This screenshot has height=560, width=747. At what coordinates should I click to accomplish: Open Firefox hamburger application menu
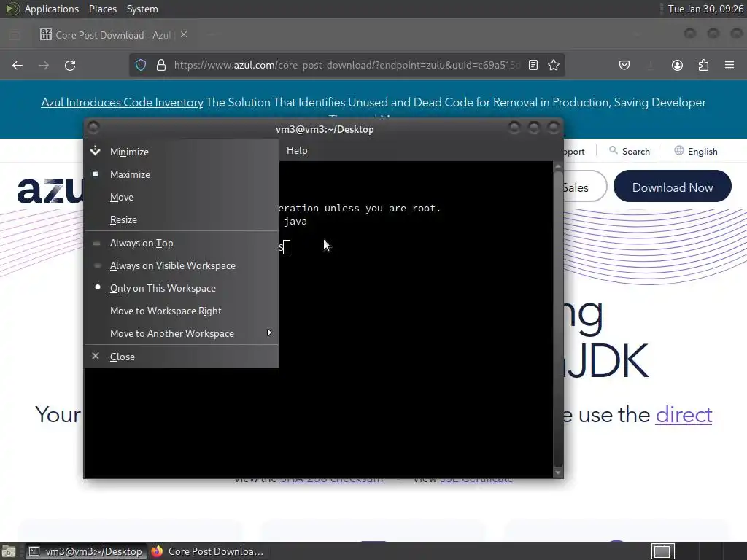pos(729,65)
